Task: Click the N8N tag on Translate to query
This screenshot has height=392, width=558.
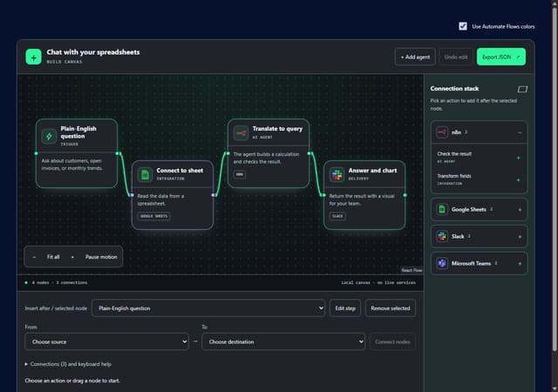Action: pos(240,174)
